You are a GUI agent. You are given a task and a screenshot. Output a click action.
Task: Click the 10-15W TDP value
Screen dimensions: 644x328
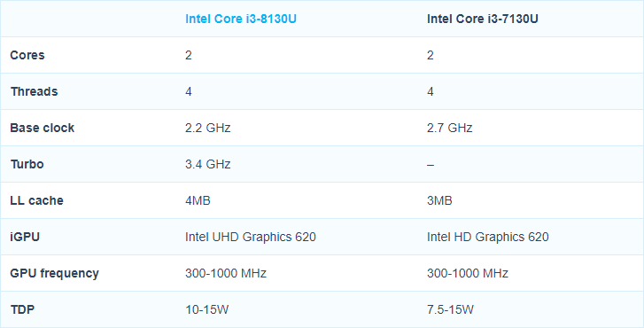207,309
